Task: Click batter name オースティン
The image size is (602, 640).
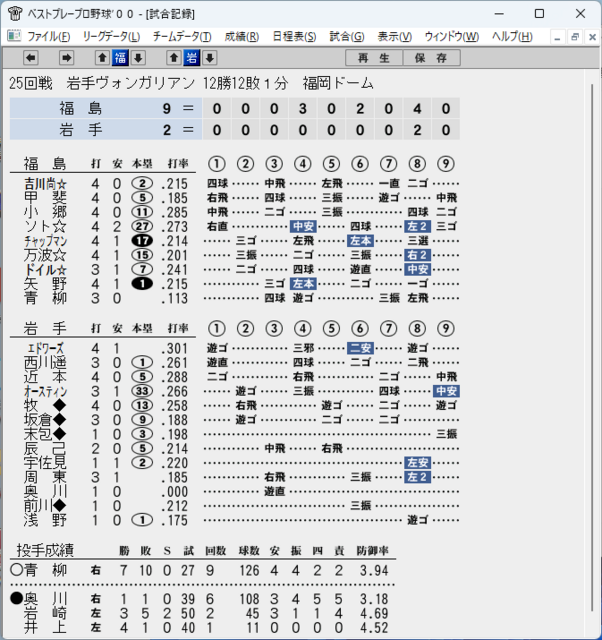Action: point(45,391)
